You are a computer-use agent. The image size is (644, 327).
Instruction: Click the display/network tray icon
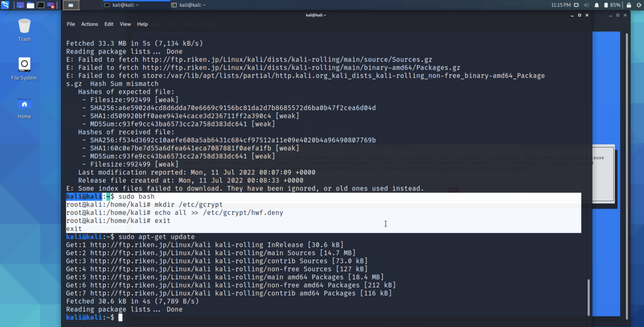point(576,5)
